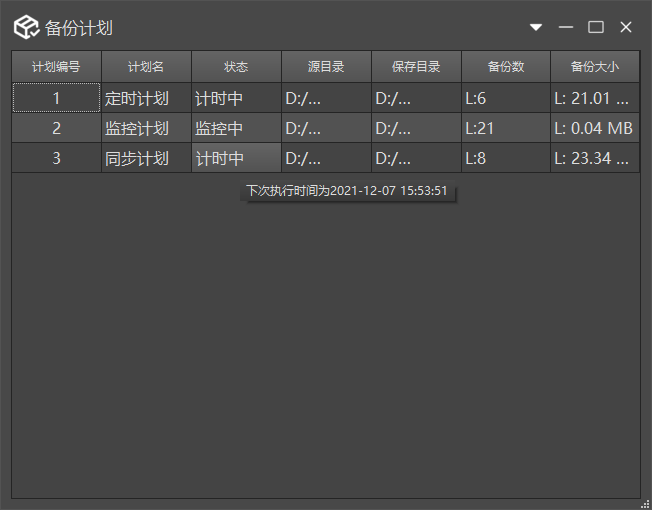Close the 备份计划 window
The height and width of the screenshot is (510, 652).
click(x=625, y=27)
